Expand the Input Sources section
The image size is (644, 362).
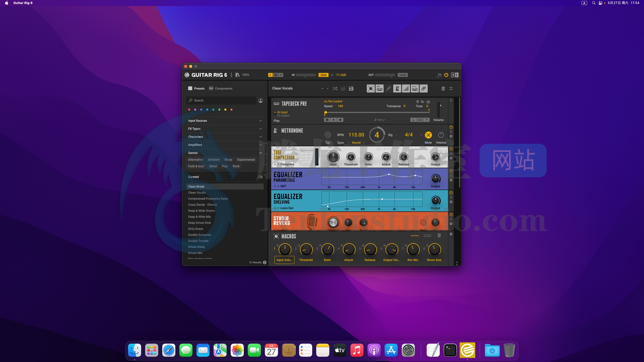pos(225,121)
